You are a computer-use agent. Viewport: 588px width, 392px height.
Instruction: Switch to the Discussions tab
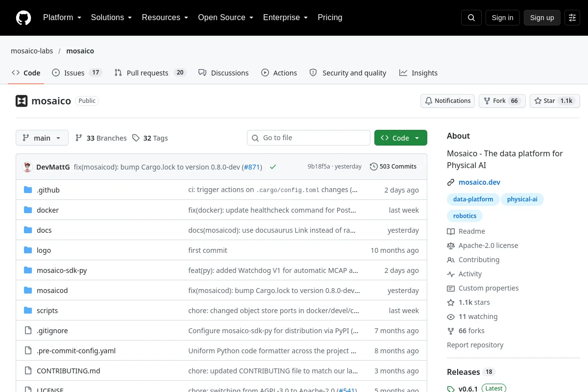click(223, 73)
